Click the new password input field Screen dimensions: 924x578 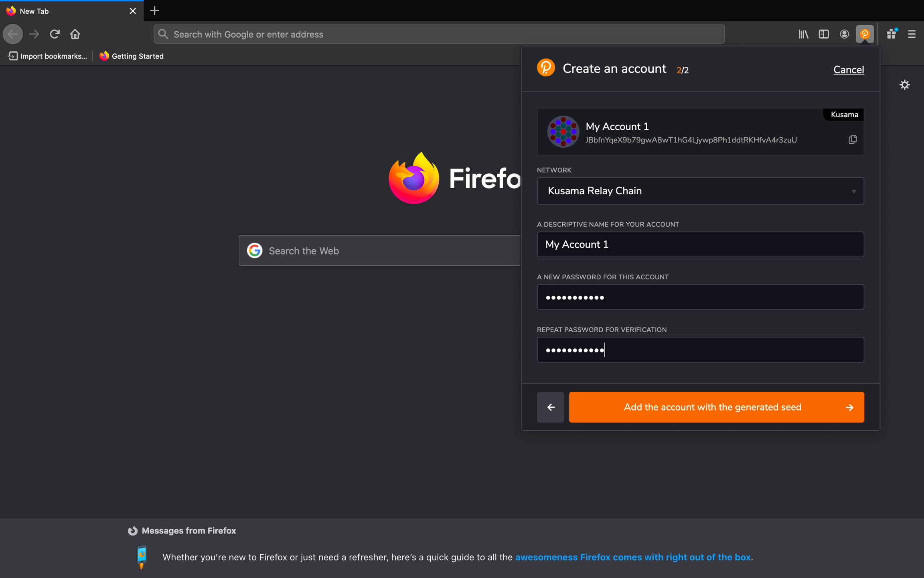point(700,297)
